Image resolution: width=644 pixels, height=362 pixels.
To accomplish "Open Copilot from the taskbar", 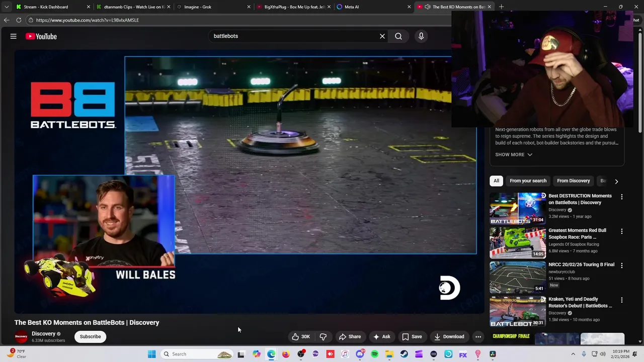I will click(x=257, y=354).
